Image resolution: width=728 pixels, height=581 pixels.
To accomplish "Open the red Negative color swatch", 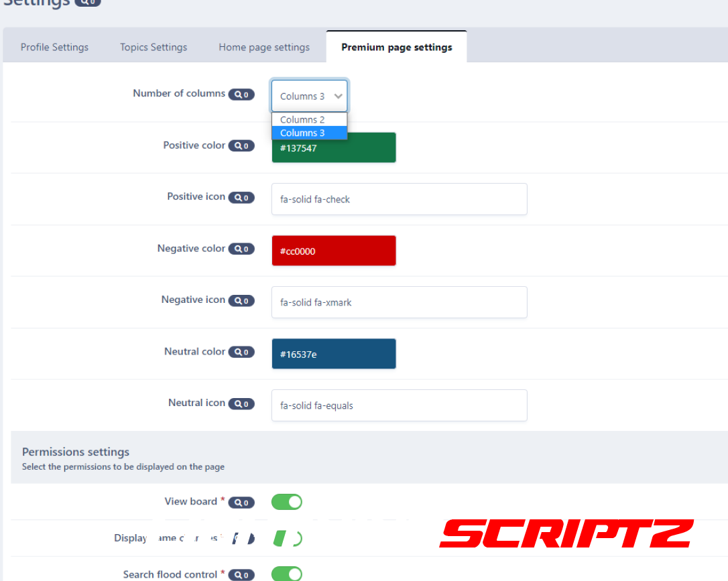I will pyautogui.click(x=334, y=251).
